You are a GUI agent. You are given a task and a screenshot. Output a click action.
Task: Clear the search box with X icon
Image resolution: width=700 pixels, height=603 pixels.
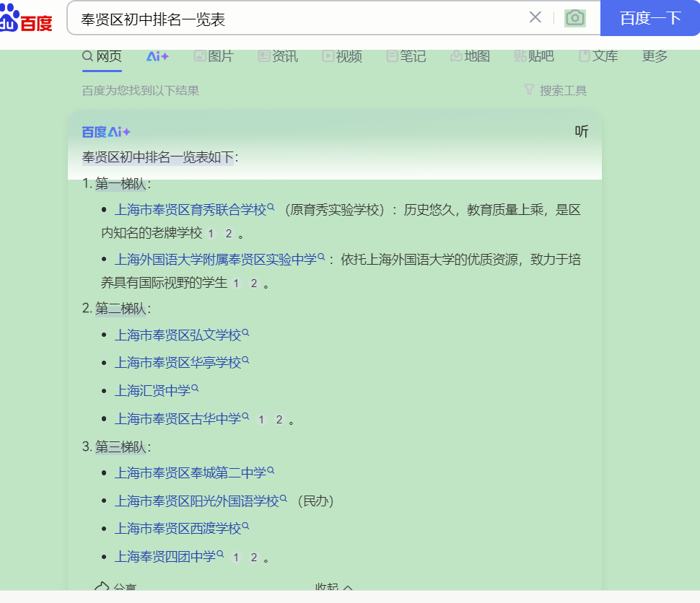point(535,17)
